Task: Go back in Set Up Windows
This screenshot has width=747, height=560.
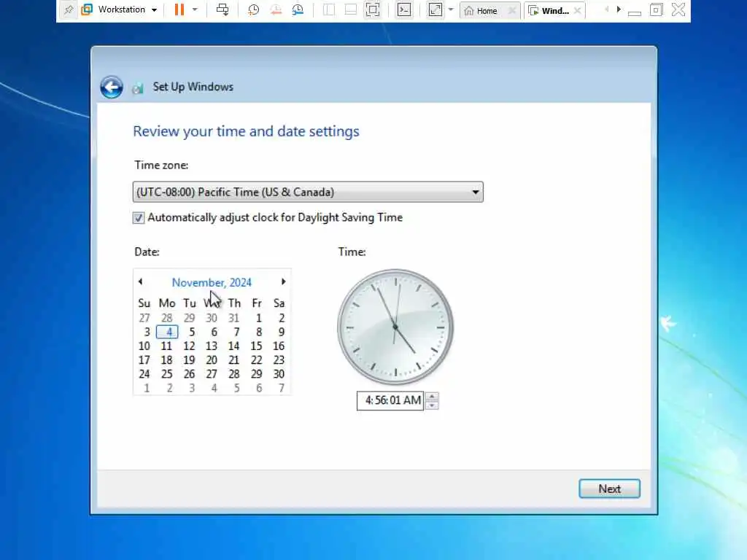Action: click(x=112, y=87)
